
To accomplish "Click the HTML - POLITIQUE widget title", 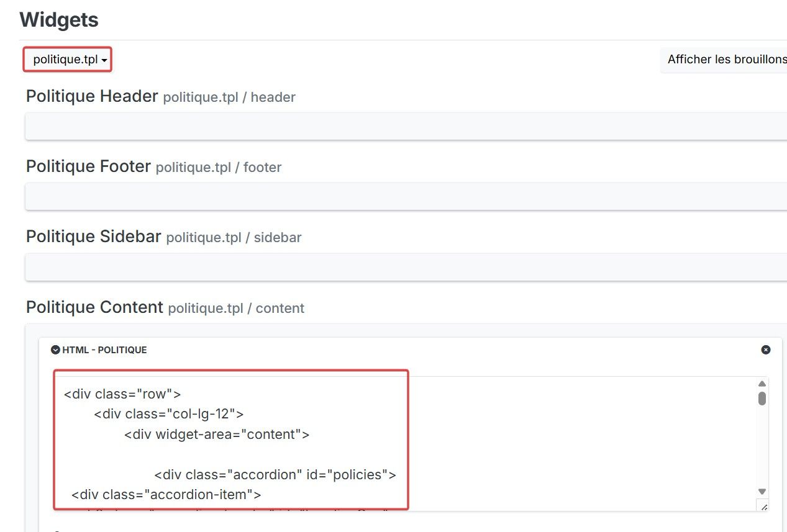I will tap(104, 350).
